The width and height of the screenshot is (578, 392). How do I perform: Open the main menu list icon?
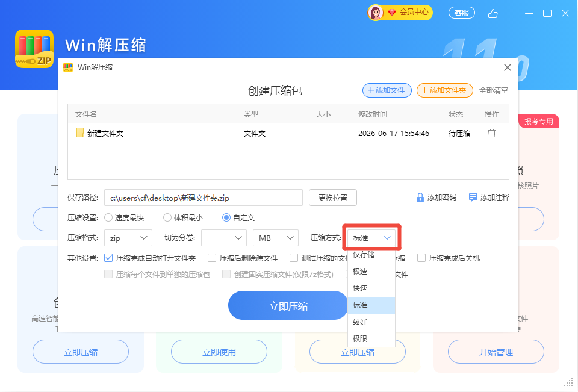[511, 14]
